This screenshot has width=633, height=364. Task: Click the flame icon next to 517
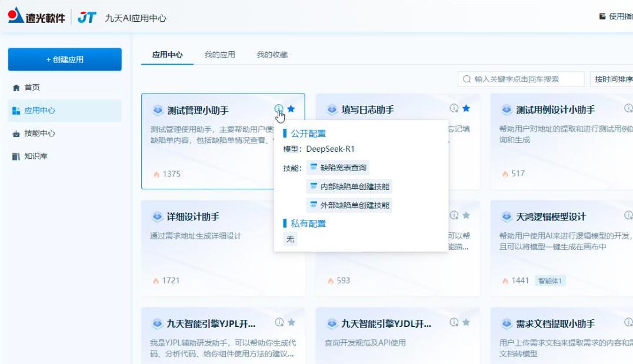[505, 174]
